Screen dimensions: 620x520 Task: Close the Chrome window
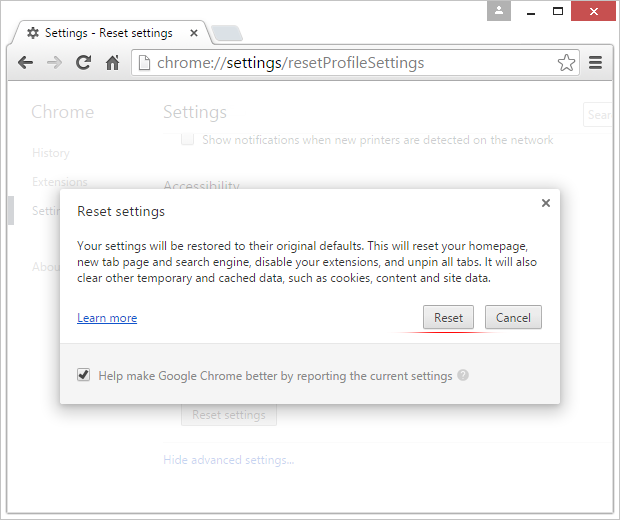[x=594, y=11]
